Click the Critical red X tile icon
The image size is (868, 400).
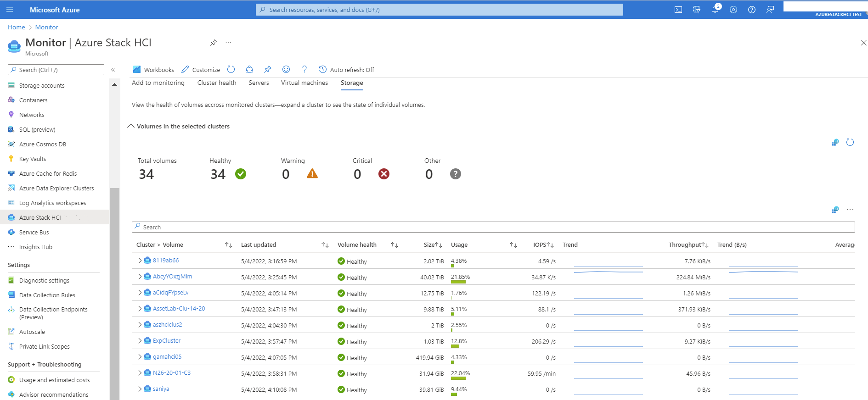[x=384, y=174]
